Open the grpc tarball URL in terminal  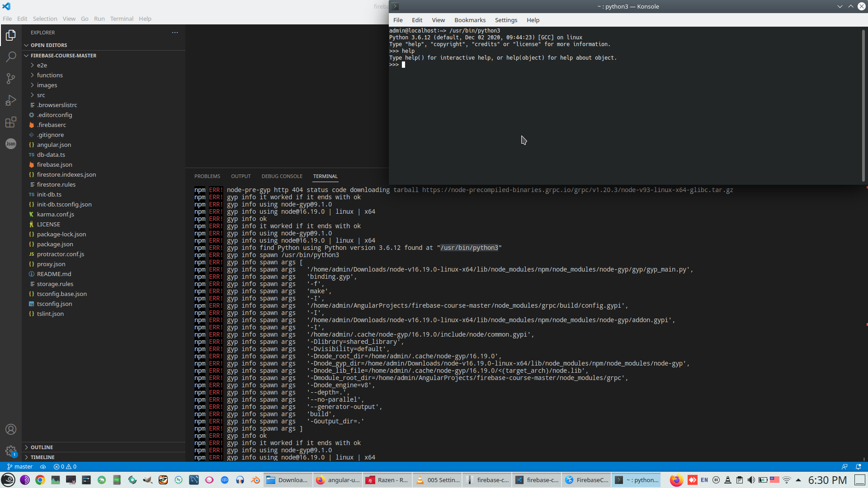point(577,190)
